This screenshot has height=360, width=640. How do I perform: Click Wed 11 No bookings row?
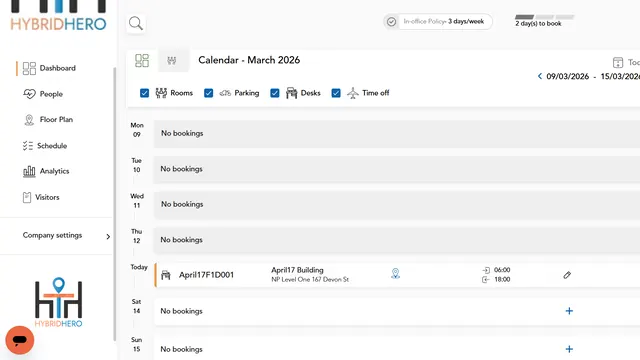(397, 204)
